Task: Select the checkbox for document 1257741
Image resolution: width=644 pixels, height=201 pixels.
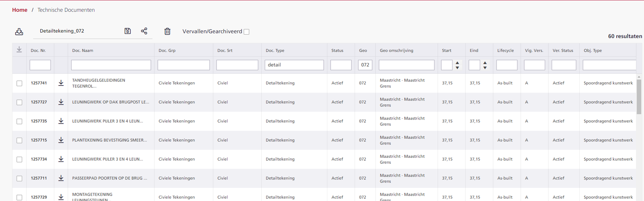Action: point(19,83)
